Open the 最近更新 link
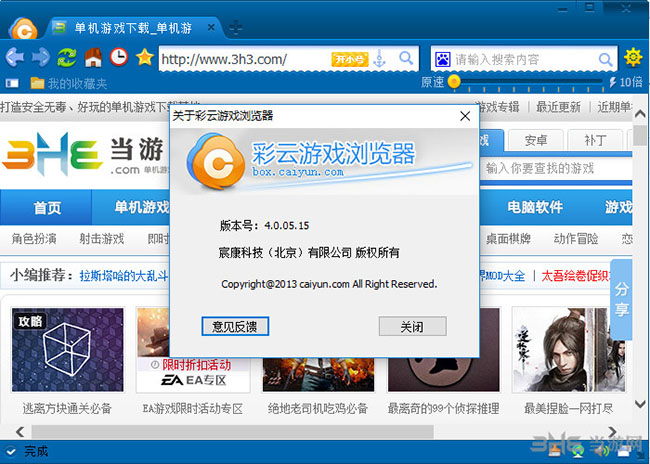 coord(558,107)
